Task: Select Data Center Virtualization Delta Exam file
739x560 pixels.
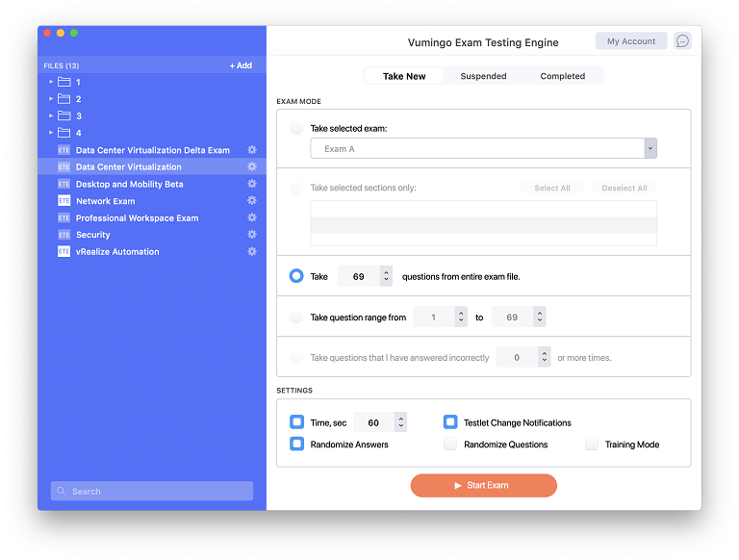Action: click(153, 150)
